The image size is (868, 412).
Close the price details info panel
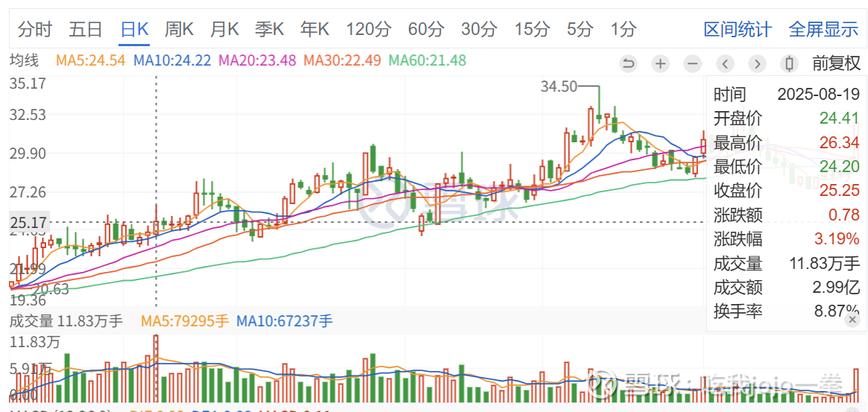coord(852,319)
